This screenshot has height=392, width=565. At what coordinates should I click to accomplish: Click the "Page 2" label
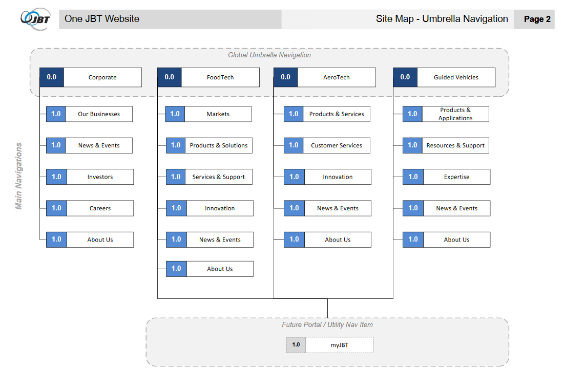[x=537, y=19]
